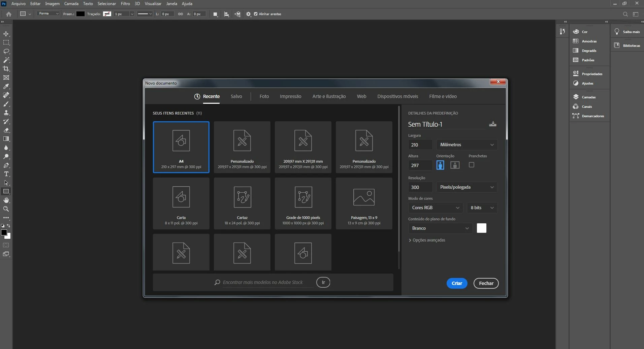
Task: Switch to the Impressão tab
Action: click(x=291, y=96)
